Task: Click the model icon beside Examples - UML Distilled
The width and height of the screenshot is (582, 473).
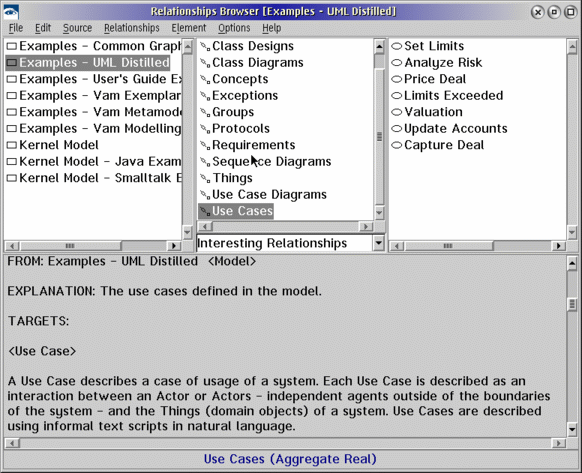Action: tap(12, 62)
